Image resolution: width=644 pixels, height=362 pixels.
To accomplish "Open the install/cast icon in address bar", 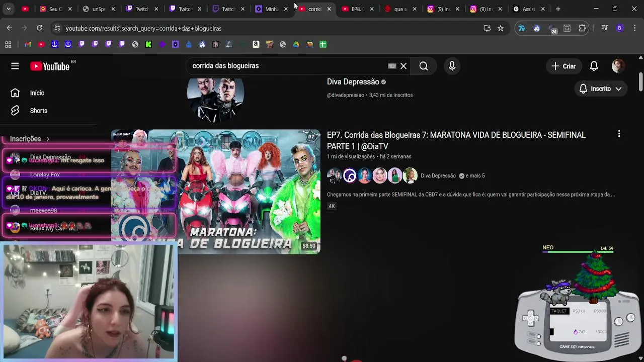I will (x=487, y=28).
